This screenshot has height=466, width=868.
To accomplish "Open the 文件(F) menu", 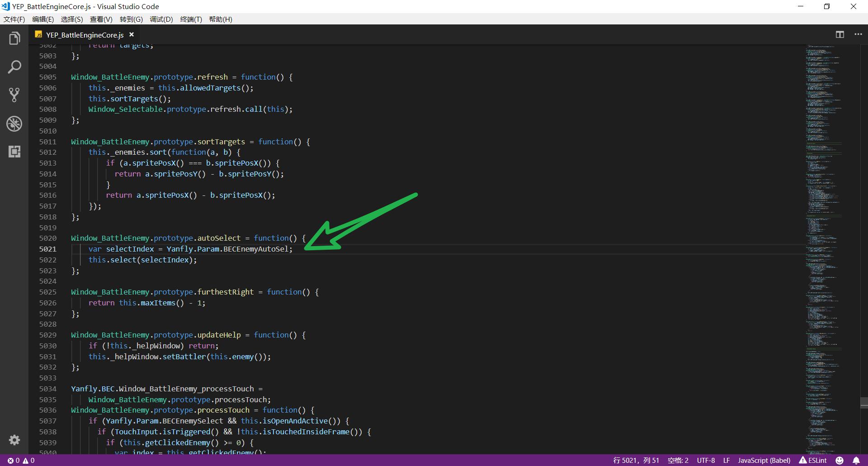I will coord(14,19).
